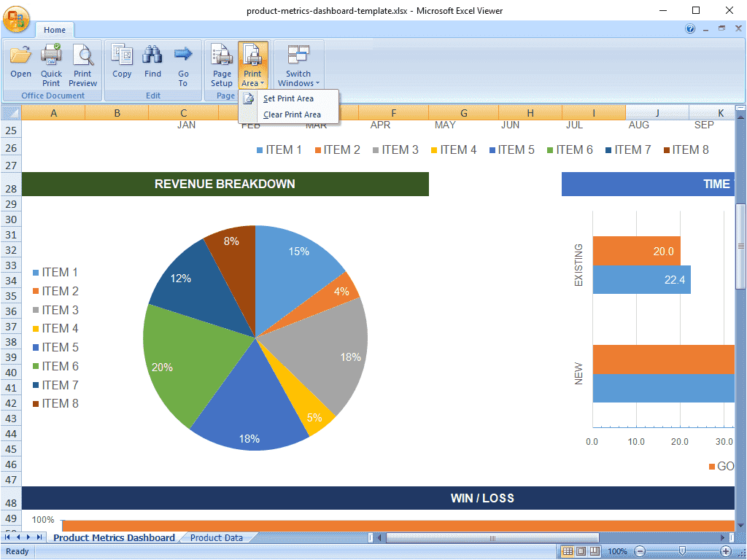Switch to Page Break Preview view
The width and height of the screenshot is (747, 560).
595,551
